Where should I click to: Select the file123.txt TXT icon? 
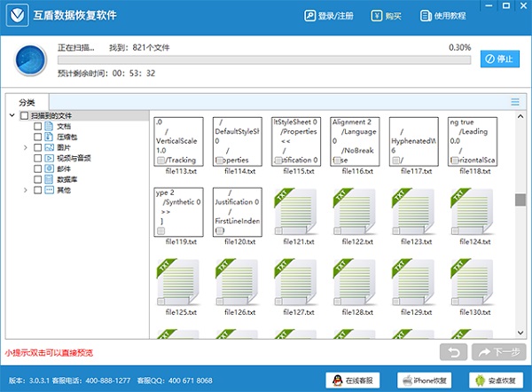tap(413, 212)
